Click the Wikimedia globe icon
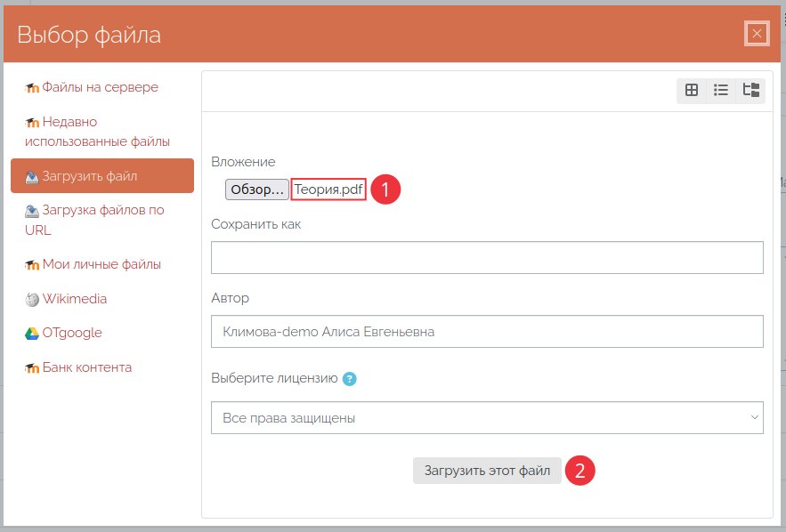 pos(32,300)
